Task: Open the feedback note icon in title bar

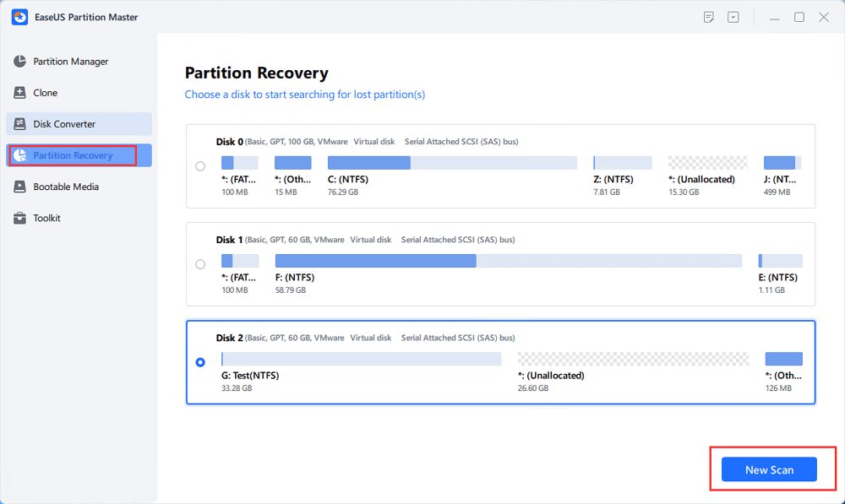Action: pyautogui.click(x=709, y=17)
